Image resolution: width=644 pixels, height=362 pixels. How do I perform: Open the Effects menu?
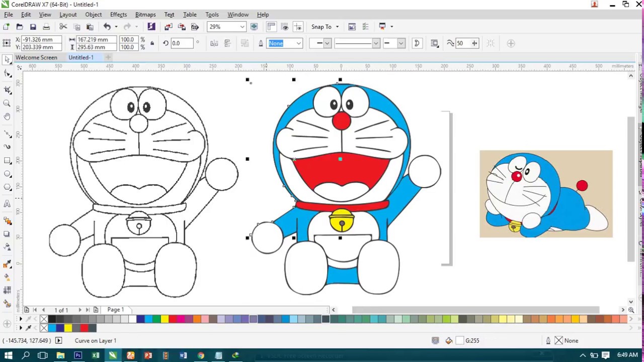point(118,15)
